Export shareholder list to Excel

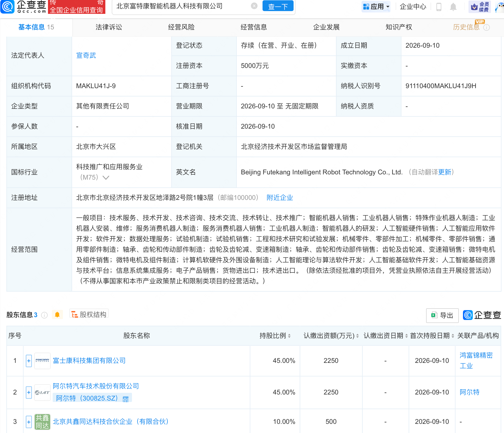(x=442, y=315)
